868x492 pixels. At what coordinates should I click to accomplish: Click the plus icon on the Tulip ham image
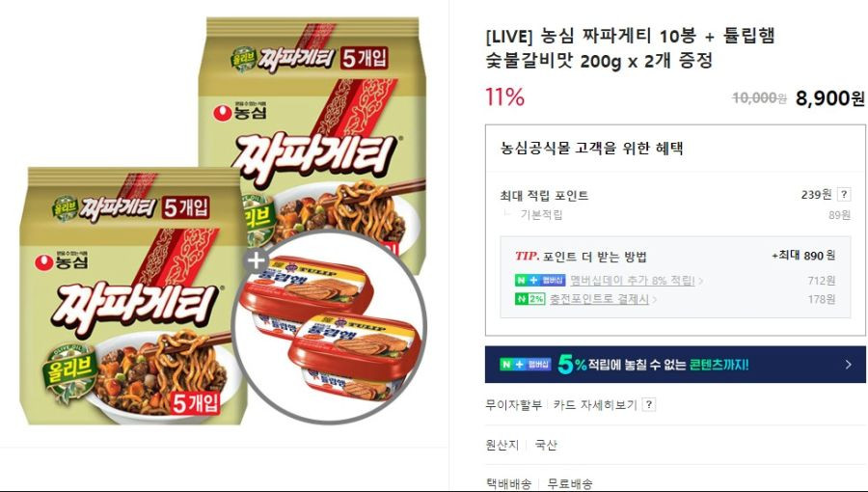(x=256, y=260)
